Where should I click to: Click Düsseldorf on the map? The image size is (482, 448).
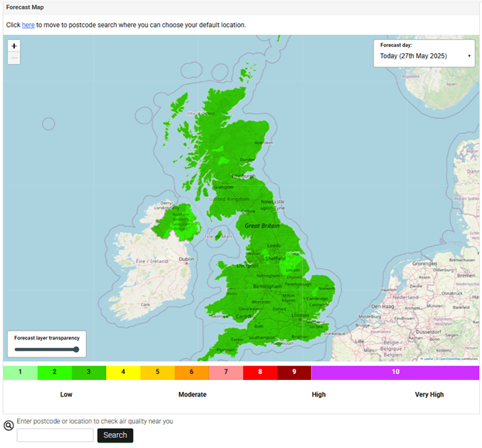428,332
